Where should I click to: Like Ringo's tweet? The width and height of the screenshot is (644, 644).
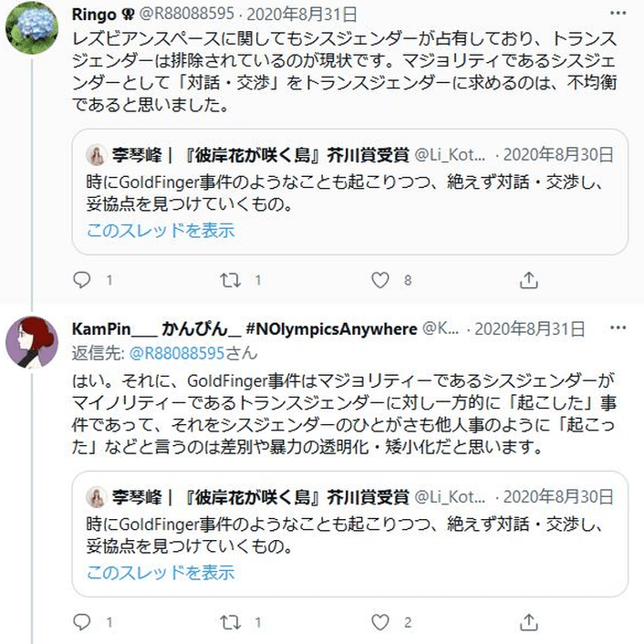tap(379, 280)
